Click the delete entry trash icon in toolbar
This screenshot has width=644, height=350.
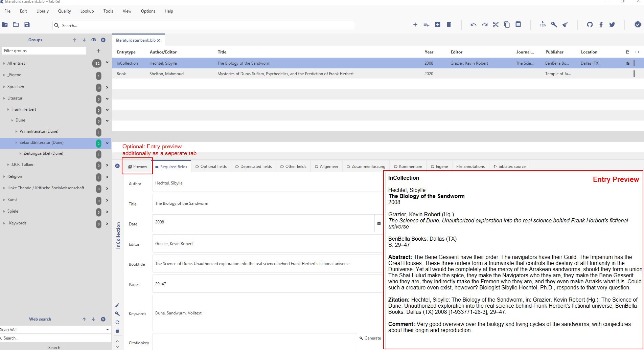(449, 25)
